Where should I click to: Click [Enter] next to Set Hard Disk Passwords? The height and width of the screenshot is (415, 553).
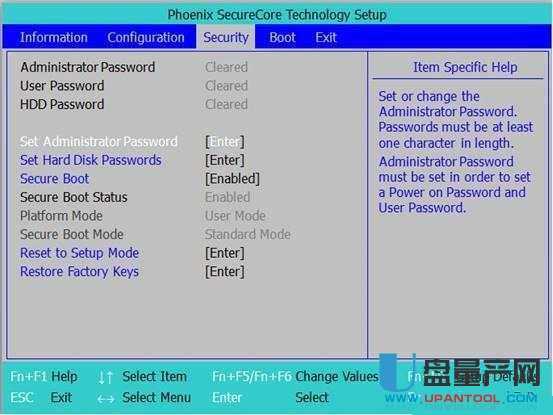(x=225, y=160)
